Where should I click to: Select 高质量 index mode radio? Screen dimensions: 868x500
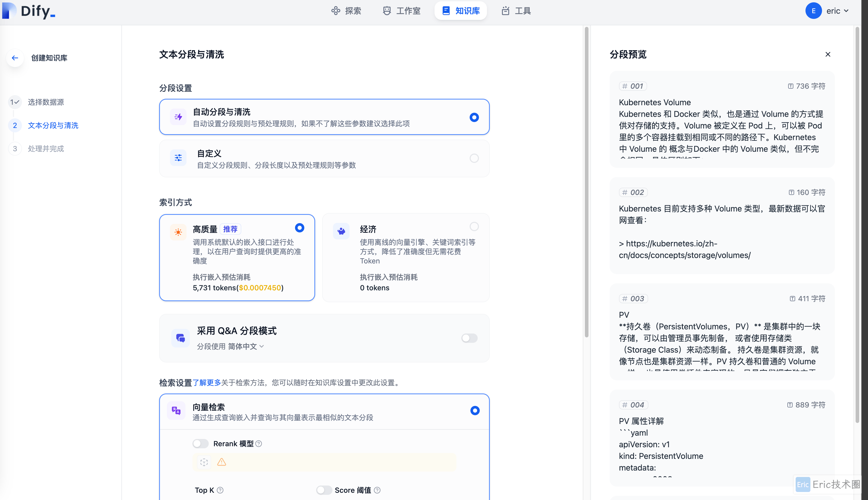[299, 228]
